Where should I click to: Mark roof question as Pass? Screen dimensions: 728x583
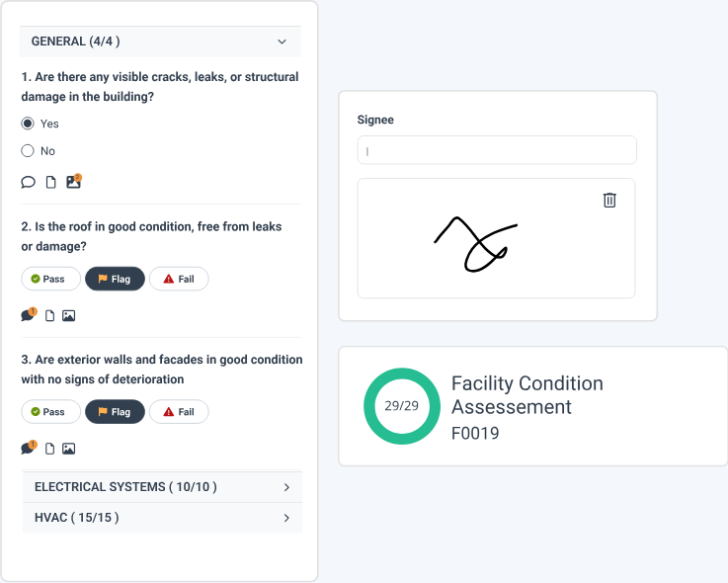click(50, 280)
